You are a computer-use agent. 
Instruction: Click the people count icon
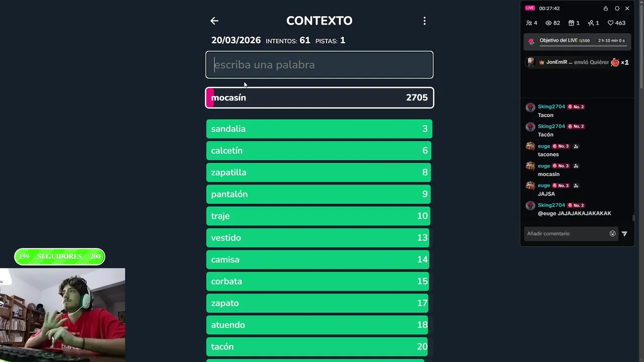(x=529, y=23)
